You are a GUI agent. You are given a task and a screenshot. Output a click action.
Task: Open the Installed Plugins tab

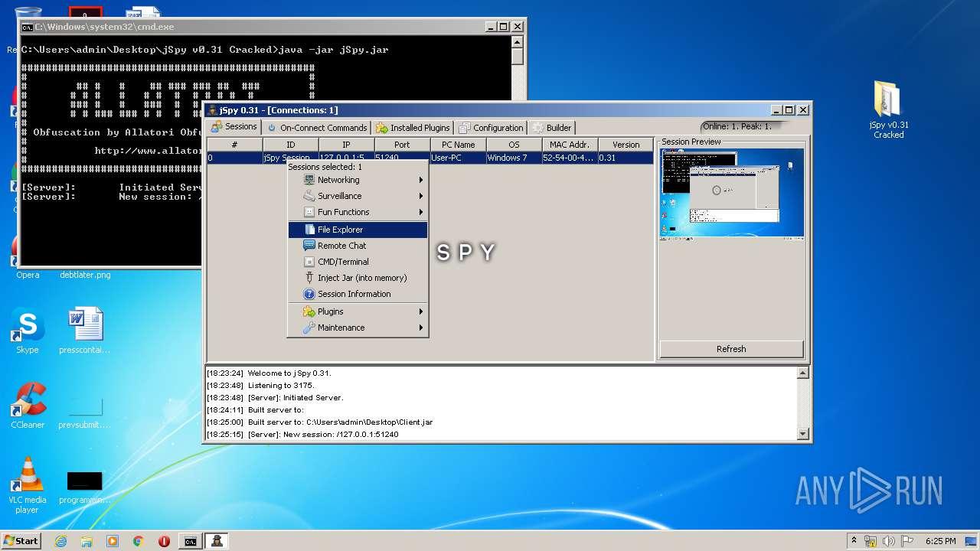(x=413, y=128)
